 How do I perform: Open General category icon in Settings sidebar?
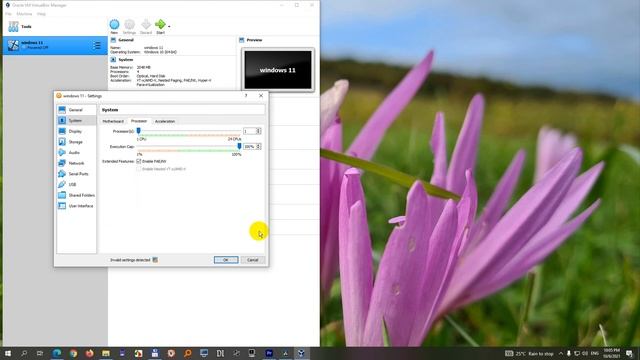(62, 110)
